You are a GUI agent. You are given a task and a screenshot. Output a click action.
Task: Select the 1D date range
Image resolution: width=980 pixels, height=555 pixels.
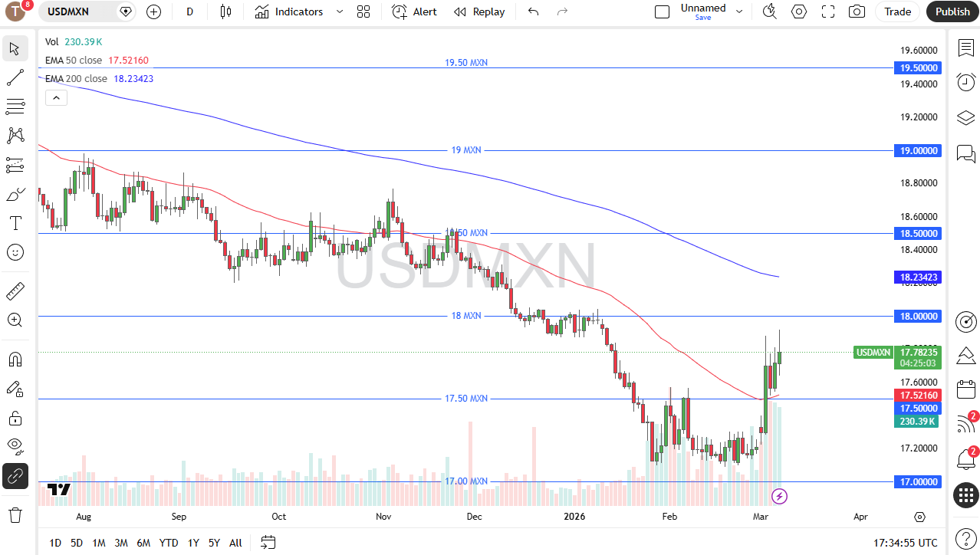pyautogui.click(x=55, y=543)
